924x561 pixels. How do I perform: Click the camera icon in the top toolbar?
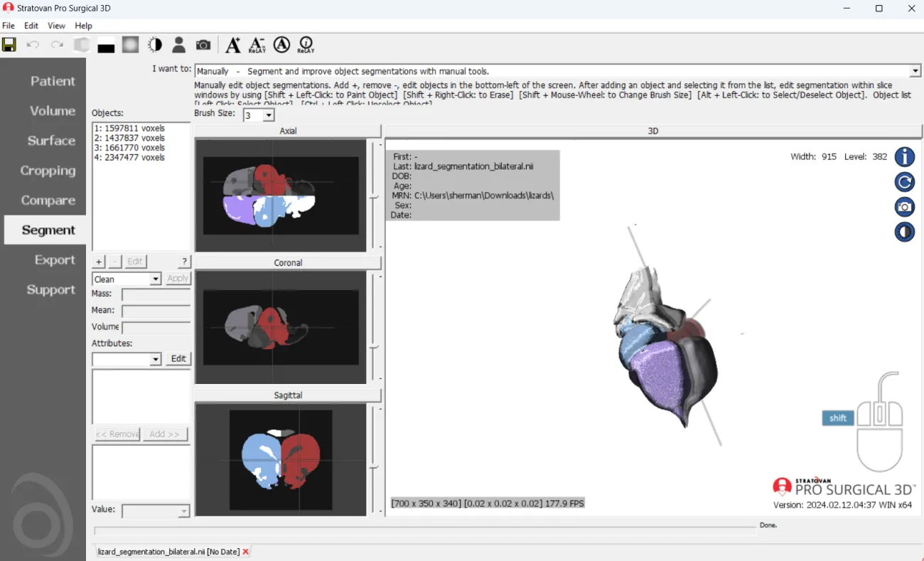pos(203,46)
